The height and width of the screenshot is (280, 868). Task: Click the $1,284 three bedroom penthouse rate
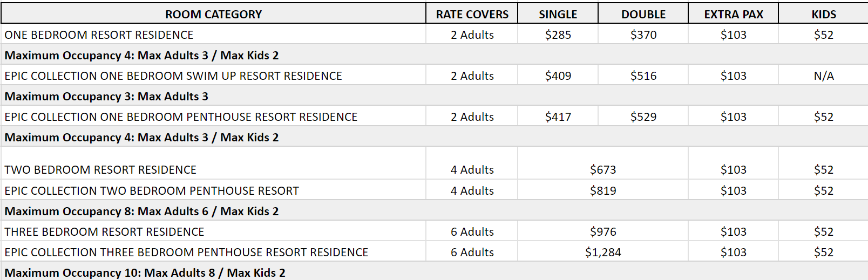click(603, 252)
